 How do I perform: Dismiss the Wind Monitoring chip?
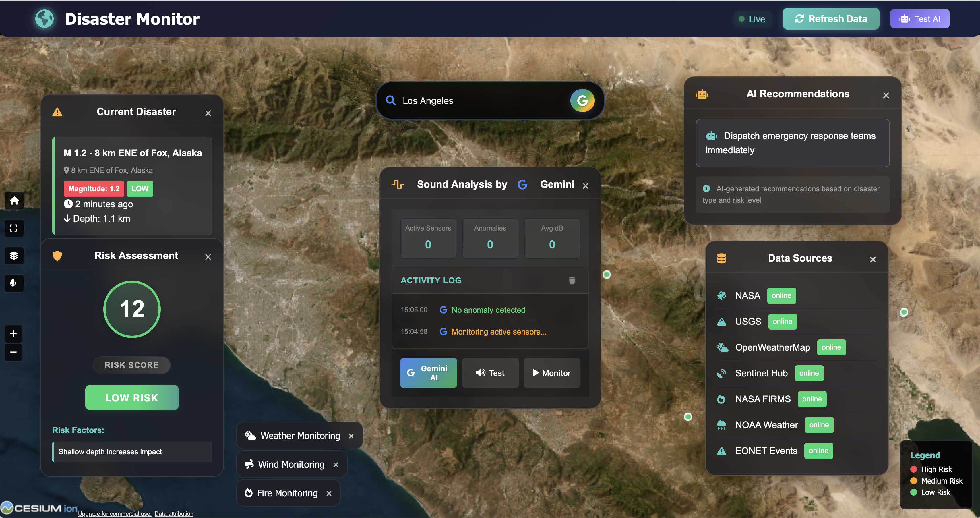coord(336,465)
